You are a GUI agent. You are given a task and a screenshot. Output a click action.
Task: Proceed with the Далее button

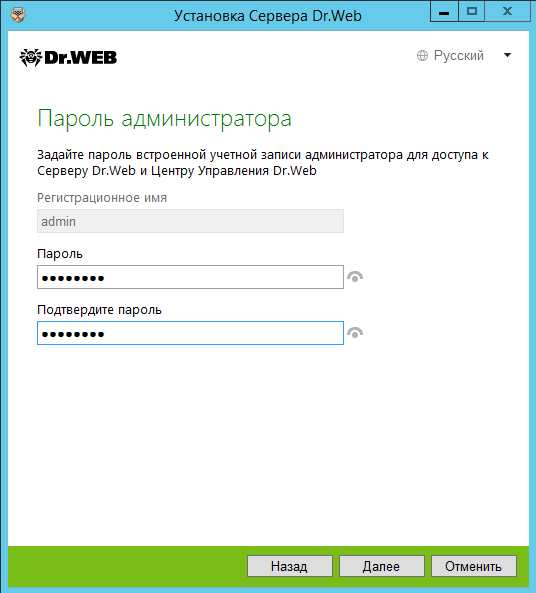tap(382, 566)
